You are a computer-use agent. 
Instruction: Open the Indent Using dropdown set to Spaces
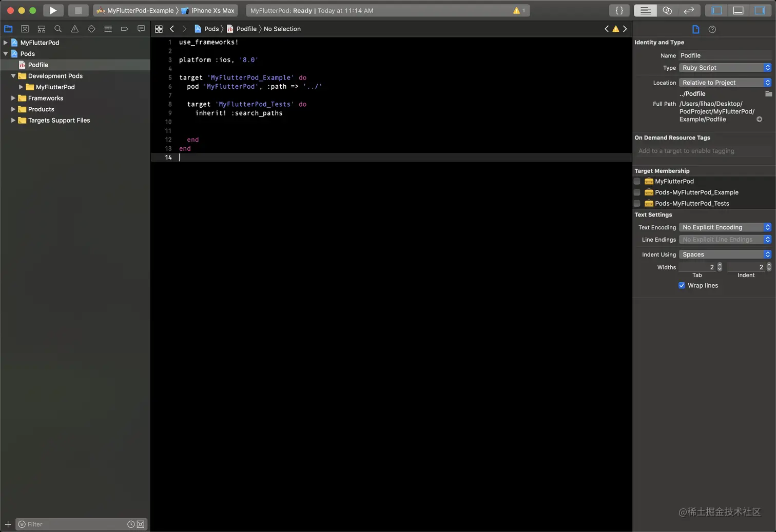725,254
